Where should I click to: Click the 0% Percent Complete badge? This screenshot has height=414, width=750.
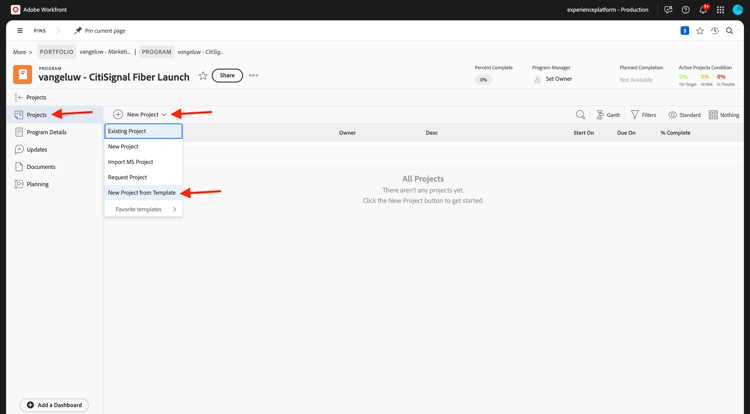tap(484, 80)
